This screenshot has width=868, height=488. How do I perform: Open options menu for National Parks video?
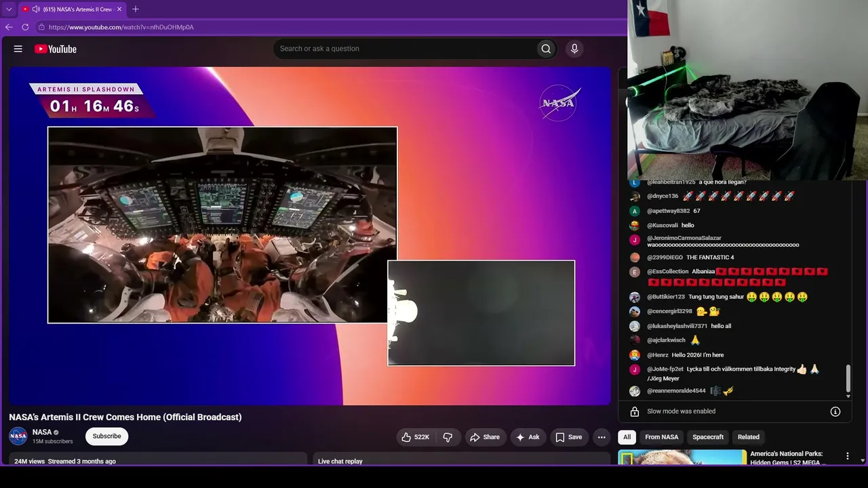[847, 457]
